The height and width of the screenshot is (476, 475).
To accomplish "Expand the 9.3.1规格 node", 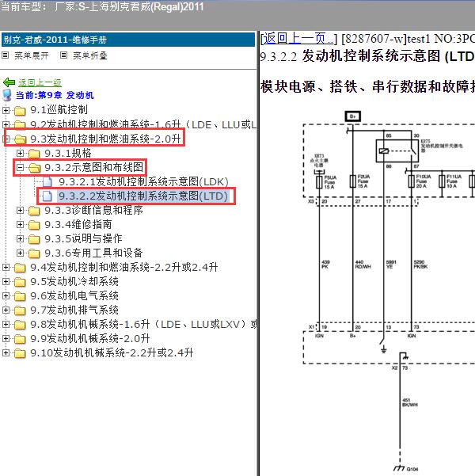I will pos(20,153).
